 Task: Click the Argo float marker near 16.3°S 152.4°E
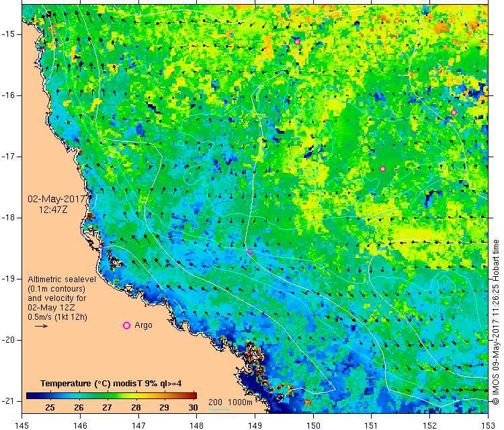(x=454, y=112)
